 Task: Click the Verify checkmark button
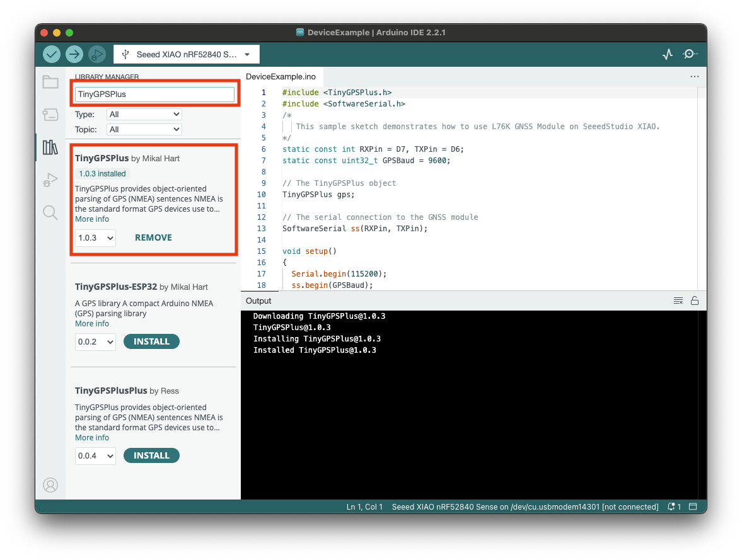[52, 54]
